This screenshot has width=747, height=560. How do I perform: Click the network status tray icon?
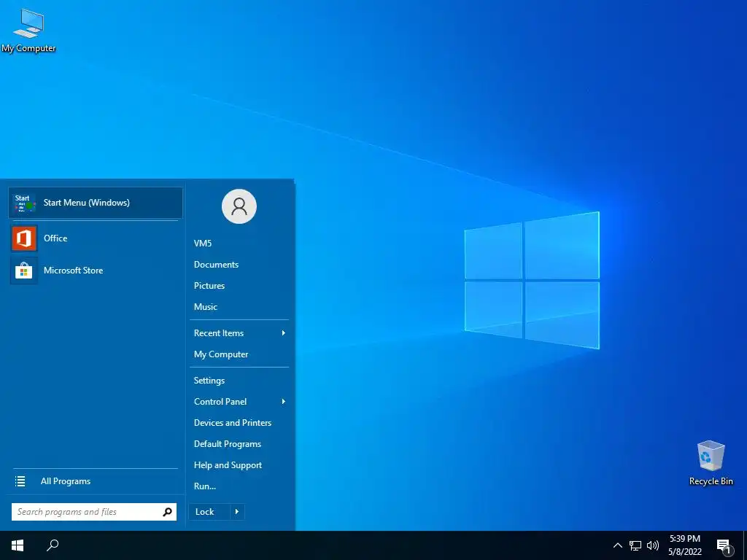pyautogui.click(x=635, y=545)
